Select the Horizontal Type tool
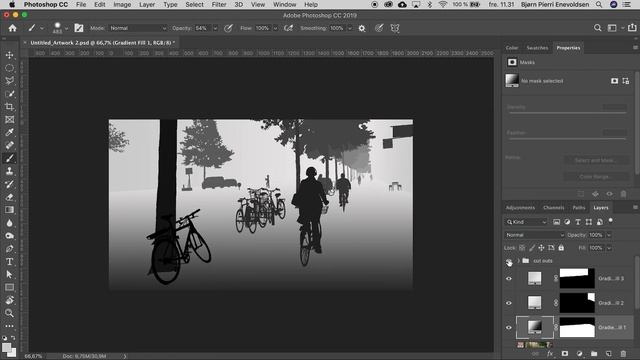The image size is (640, 360). (x=9, y=262)
